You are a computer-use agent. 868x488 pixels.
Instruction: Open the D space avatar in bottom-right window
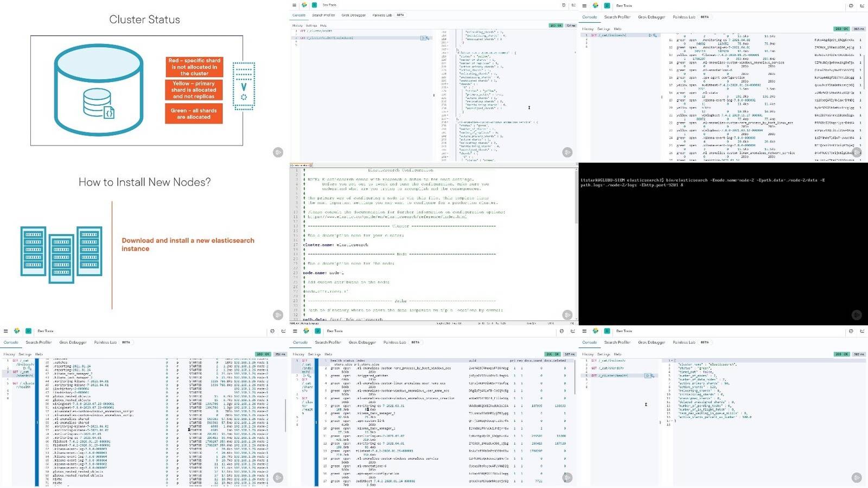click(x=607, y=331)
